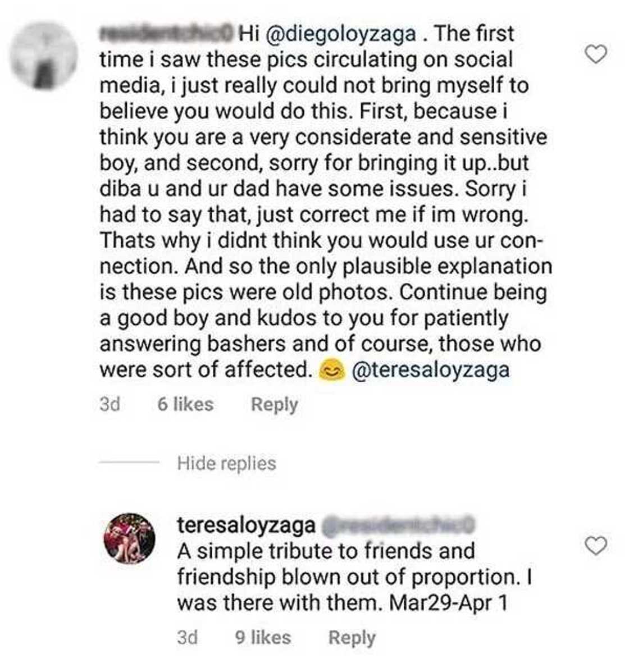629x672 pixels.
Task: Click the smiling emoji in the comment
Action: pyautogui.click(x=331, y=370)
